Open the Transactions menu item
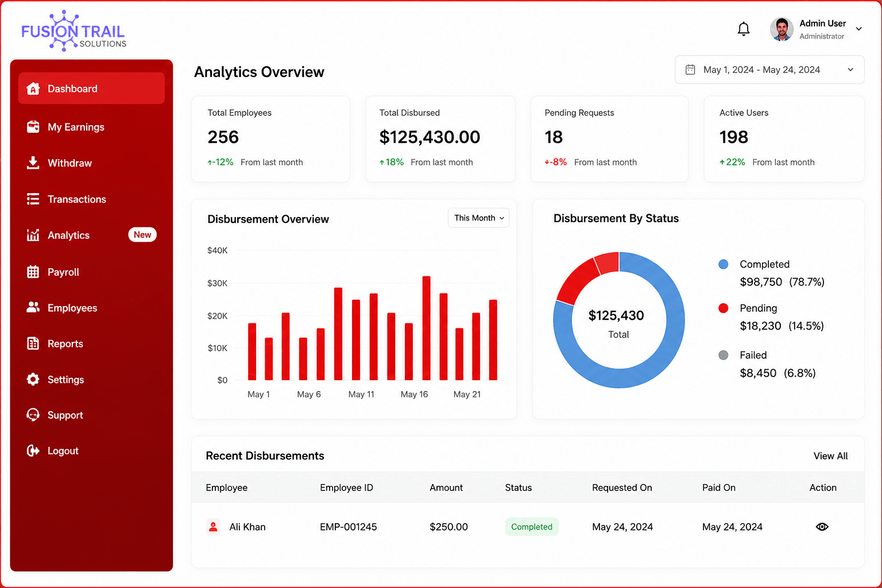This screenshot has height=588, width=882. click(x=91, y=199)
